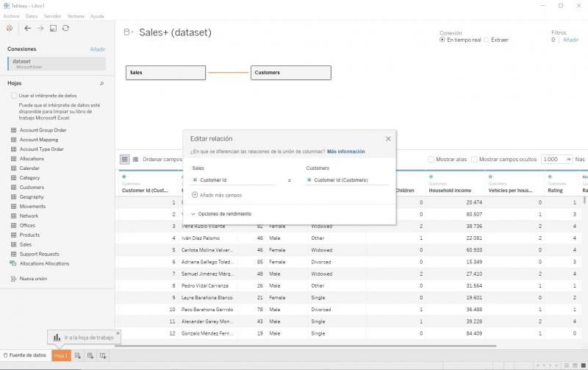Click the number type icon above Household Income
Viewport: 588px width, 370px height.
point(431,177)
